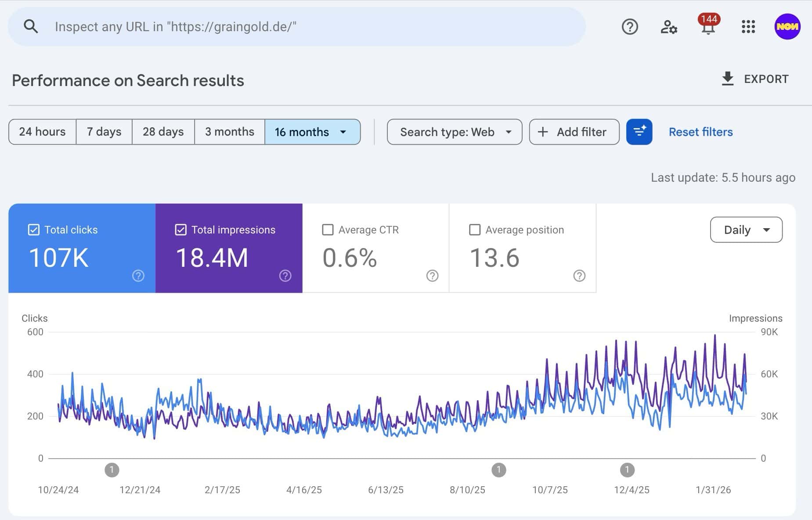Click the Add filter button
The height and width of the screenshot is (520, 812).
[574, 132]
